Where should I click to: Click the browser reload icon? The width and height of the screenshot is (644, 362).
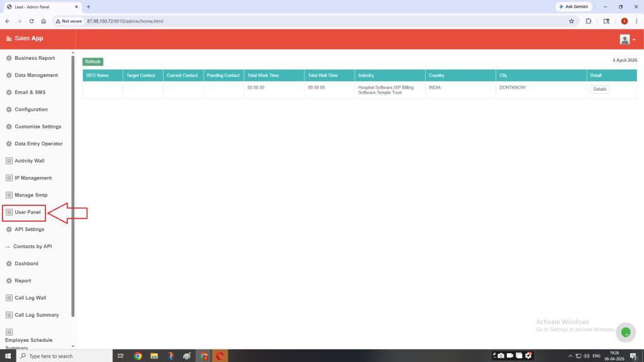click(x=31, y=21)
